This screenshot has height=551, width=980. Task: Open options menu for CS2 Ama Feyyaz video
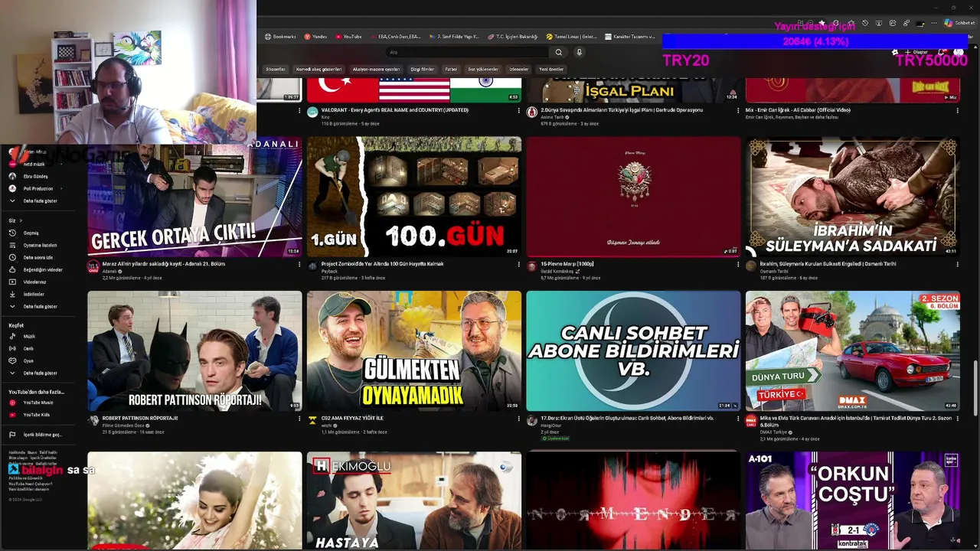518,419
